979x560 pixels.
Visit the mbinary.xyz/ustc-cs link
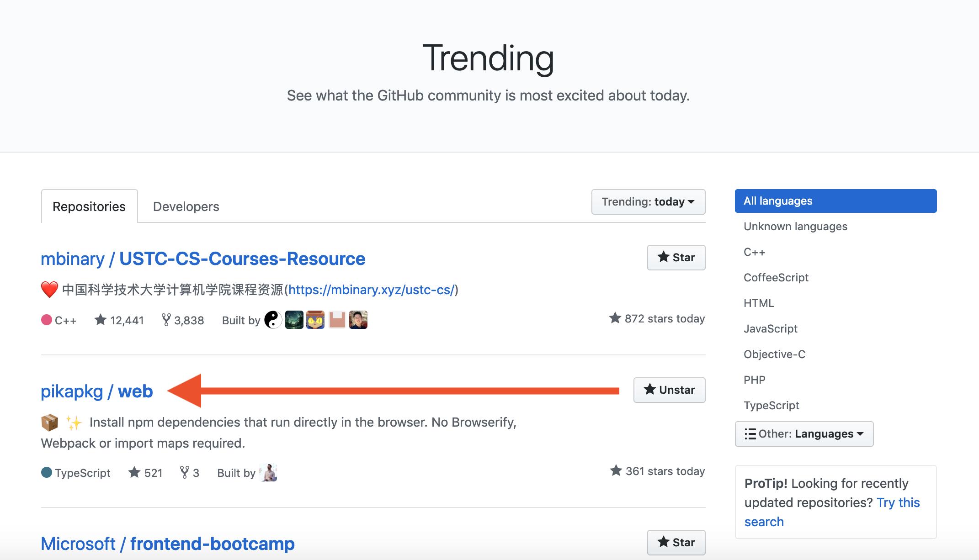(372, 290)
